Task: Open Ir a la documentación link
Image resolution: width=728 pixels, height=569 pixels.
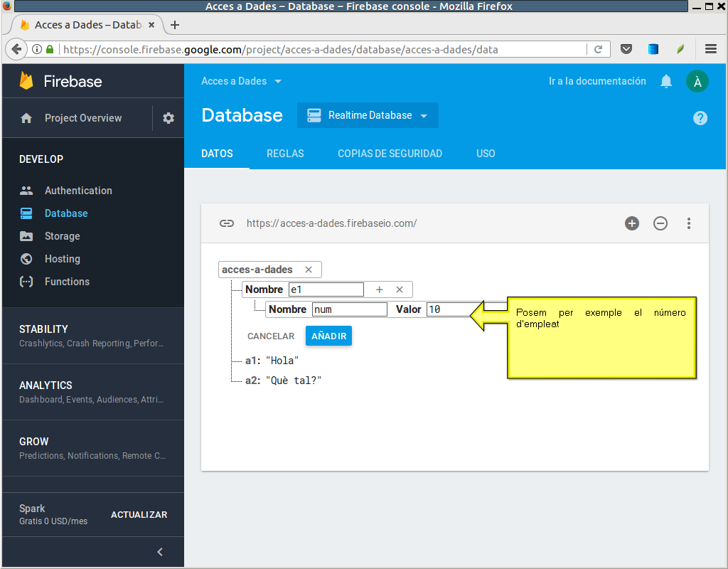Action: [597, 81]
